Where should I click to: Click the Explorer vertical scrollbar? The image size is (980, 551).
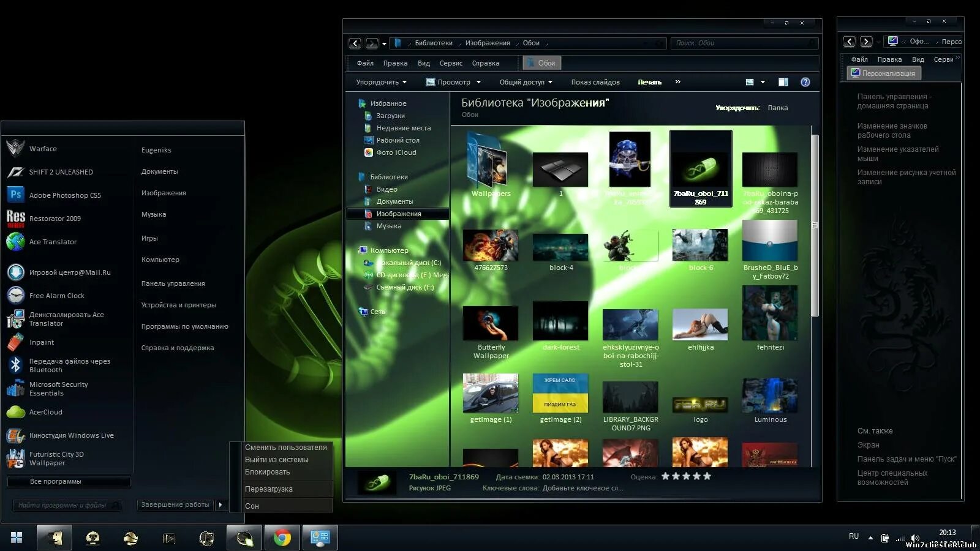[x=815, y=225]
